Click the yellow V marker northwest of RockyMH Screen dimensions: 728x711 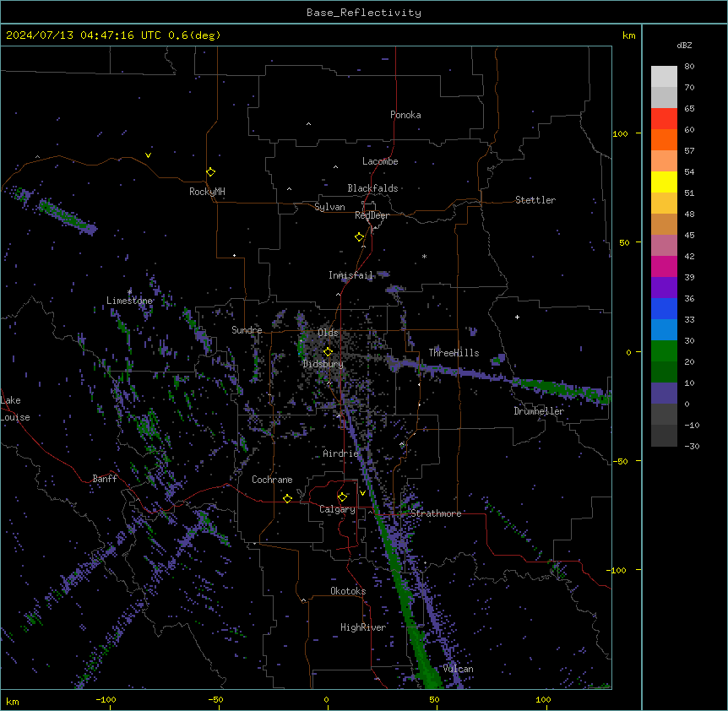[148, 155]
